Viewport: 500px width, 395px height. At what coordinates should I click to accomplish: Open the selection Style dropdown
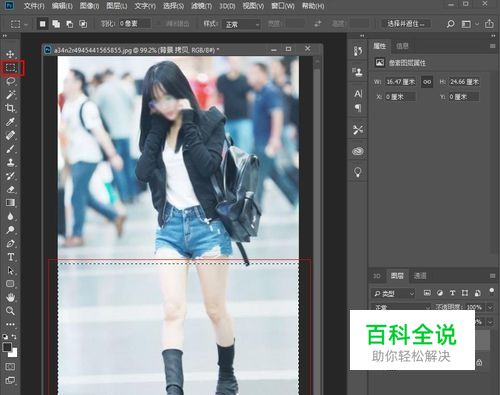[242, 24]
